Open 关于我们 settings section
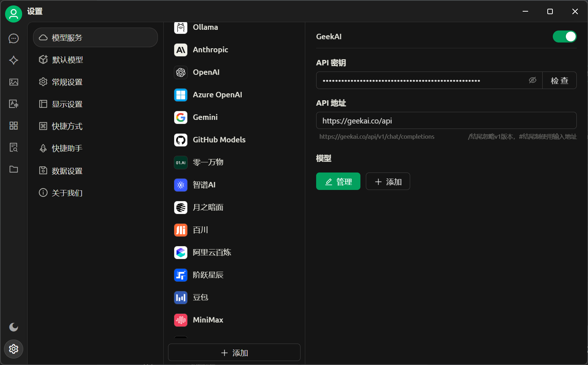 click(95, 192)
